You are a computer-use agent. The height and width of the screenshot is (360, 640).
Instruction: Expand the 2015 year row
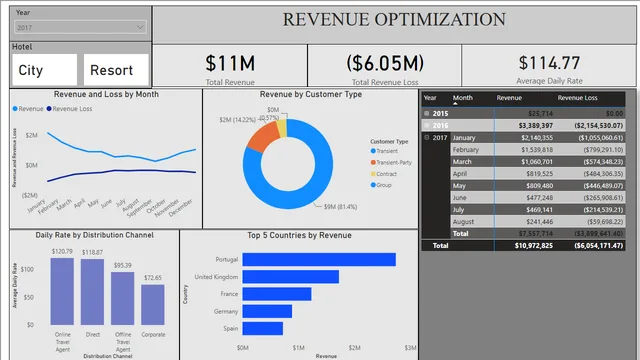click(427, 113)
